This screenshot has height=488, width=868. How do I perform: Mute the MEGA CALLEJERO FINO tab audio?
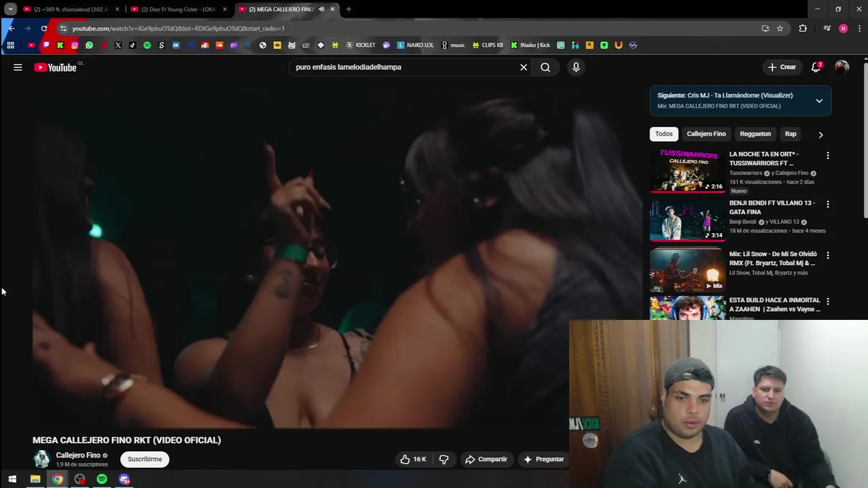pos(321,9)
